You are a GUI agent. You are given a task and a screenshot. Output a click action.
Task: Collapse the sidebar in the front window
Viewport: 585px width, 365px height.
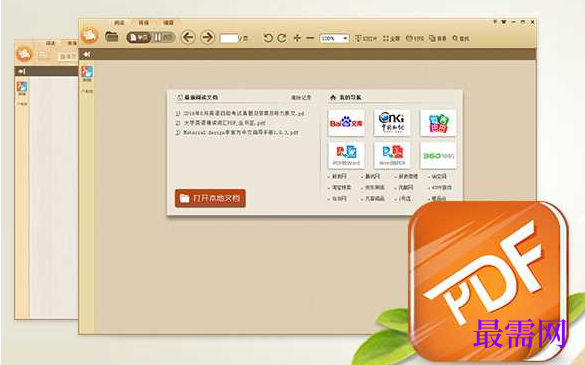[87, 54]
